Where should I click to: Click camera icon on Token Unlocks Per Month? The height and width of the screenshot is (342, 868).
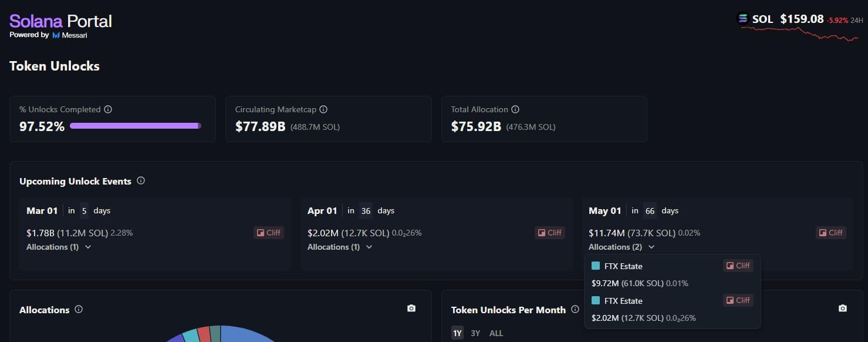click(843, 309)
